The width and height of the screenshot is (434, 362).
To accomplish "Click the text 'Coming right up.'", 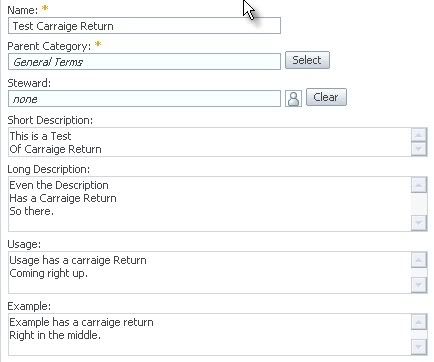I will (x=49, y=273).
